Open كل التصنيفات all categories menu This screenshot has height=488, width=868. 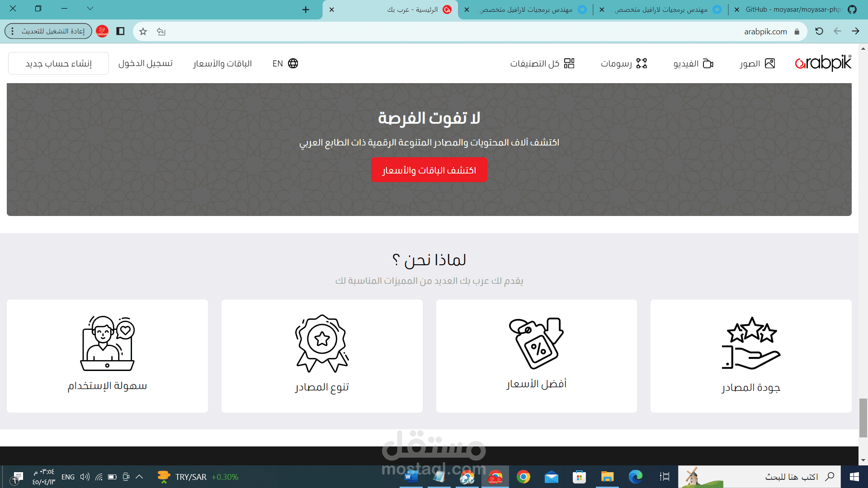[x=542, y=64]
